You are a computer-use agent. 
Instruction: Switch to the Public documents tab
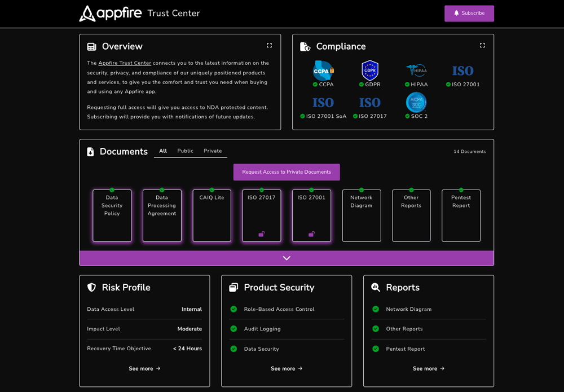point(185,151)
